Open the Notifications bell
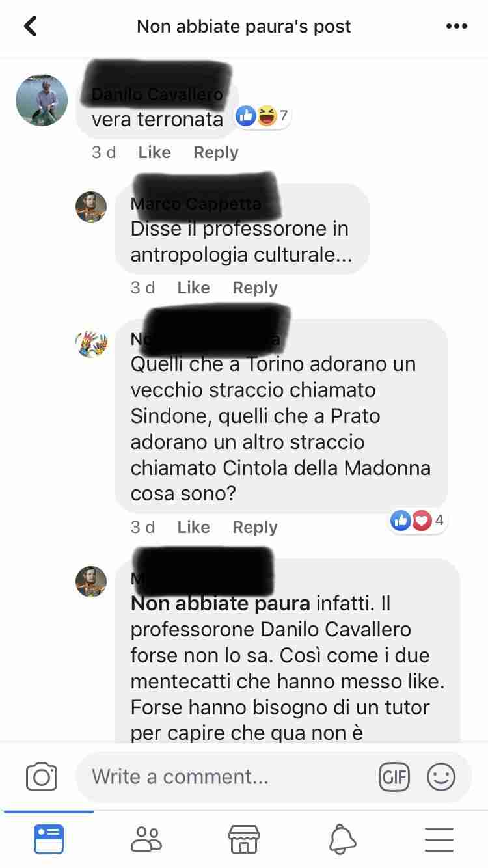The width and height of the screenshot is (488, 868). click(x=342, y=839)
